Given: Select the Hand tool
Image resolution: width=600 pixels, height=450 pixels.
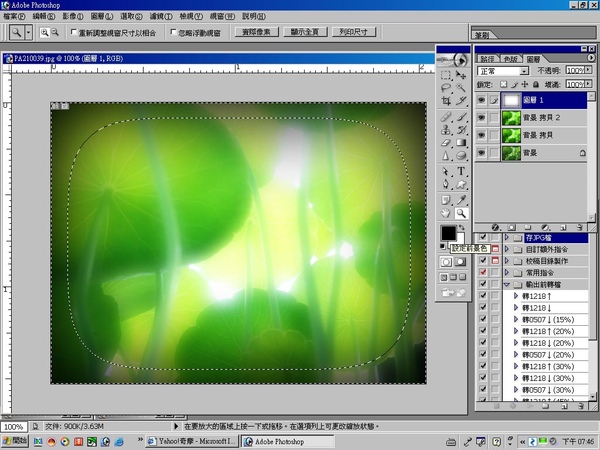Looking at the screenshot, I should [447, 213].
